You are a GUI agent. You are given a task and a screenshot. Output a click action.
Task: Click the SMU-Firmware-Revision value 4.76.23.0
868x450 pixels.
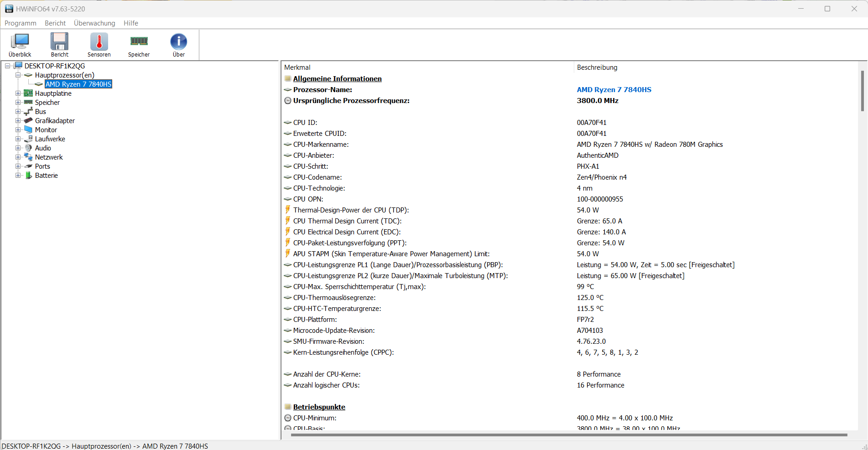pos(591,341)
